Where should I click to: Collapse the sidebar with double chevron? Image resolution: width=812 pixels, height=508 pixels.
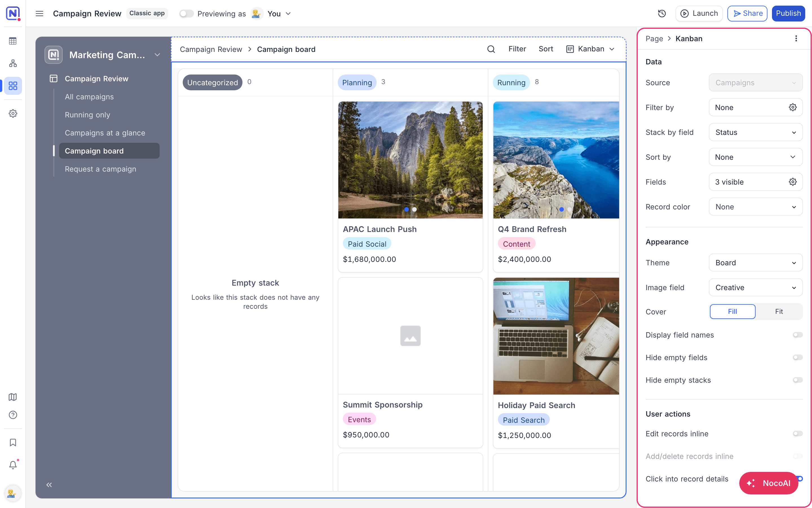[x=49, y=485]
